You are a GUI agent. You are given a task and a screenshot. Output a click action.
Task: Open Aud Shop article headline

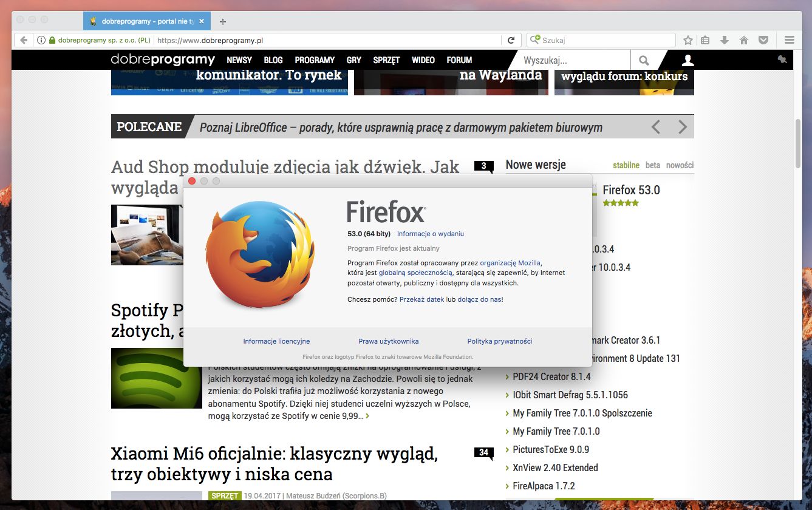(x=285, y=167)
